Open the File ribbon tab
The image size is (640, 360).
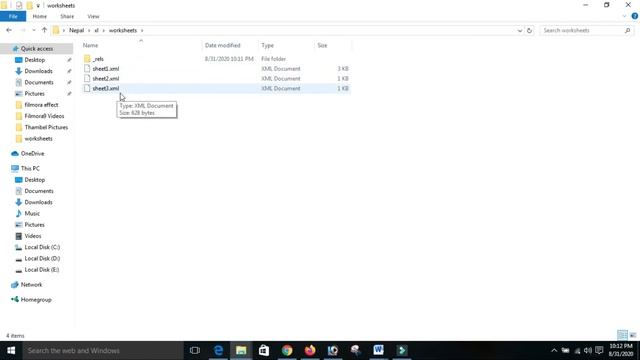click(x=13, y=16)
